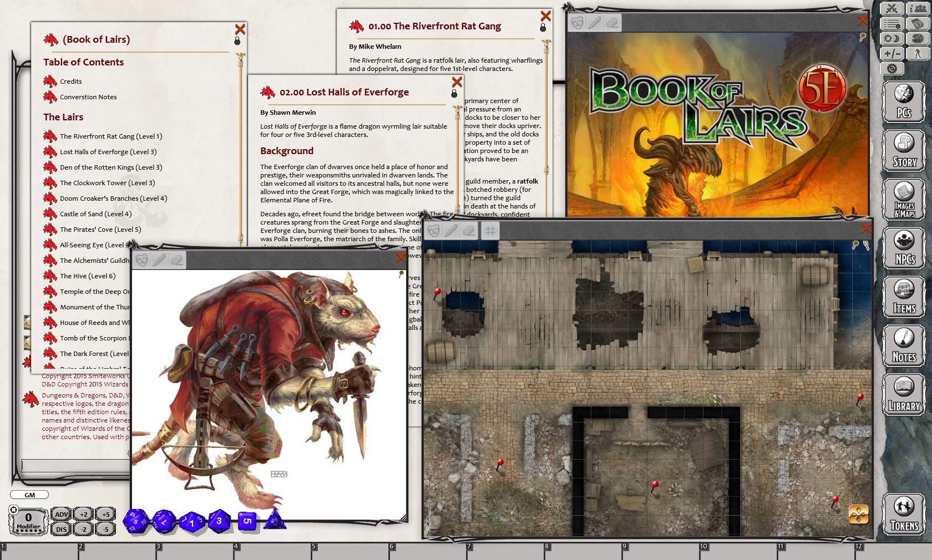Viewport: 932px width, 560px height.
Task: Toggle the ADV advantage button
Action: tap(61, 515)
